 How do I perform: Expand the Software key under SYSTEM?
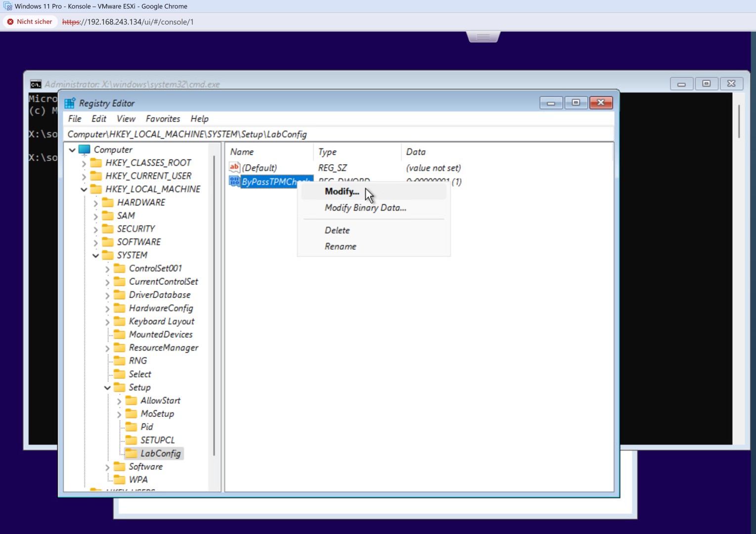pos(107,467)
